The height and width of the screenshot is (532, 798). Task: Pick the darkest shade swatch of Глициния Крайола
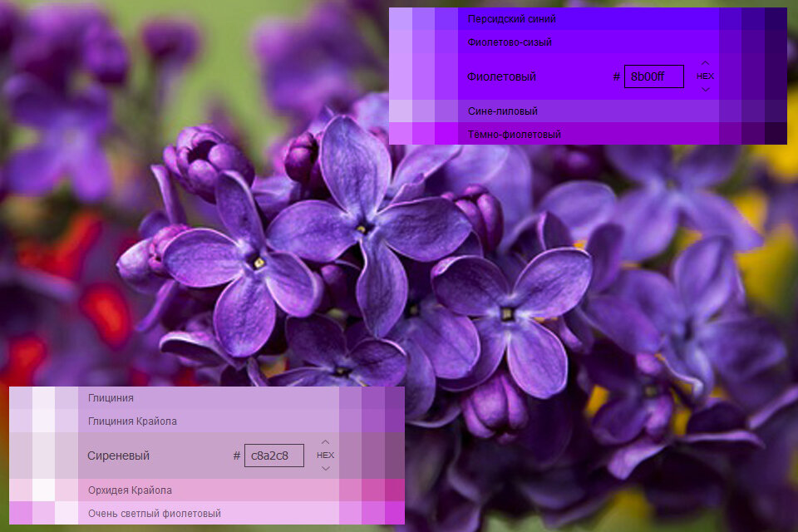tap(395, 421)
